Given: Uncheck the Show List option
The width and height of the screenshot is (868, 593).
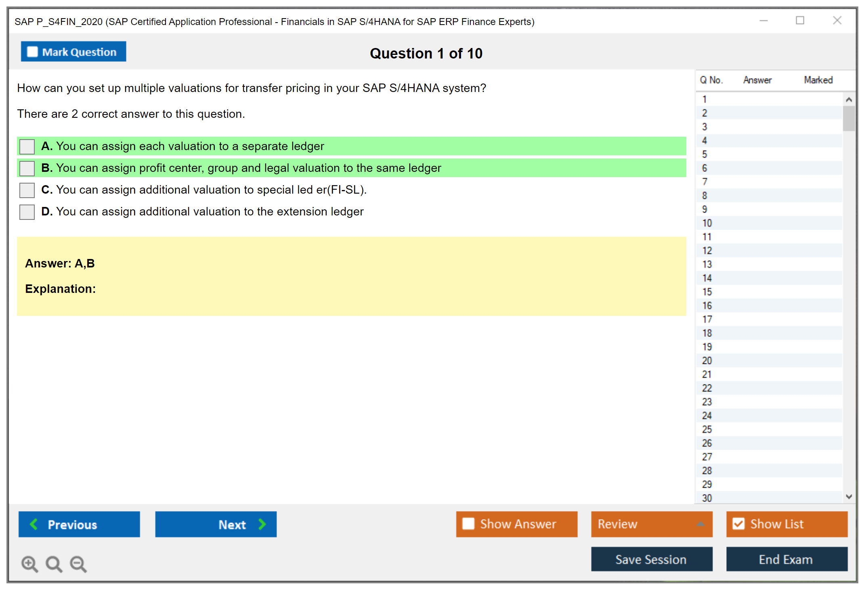Looking at the screenshot, I should (x=738, y=524).
